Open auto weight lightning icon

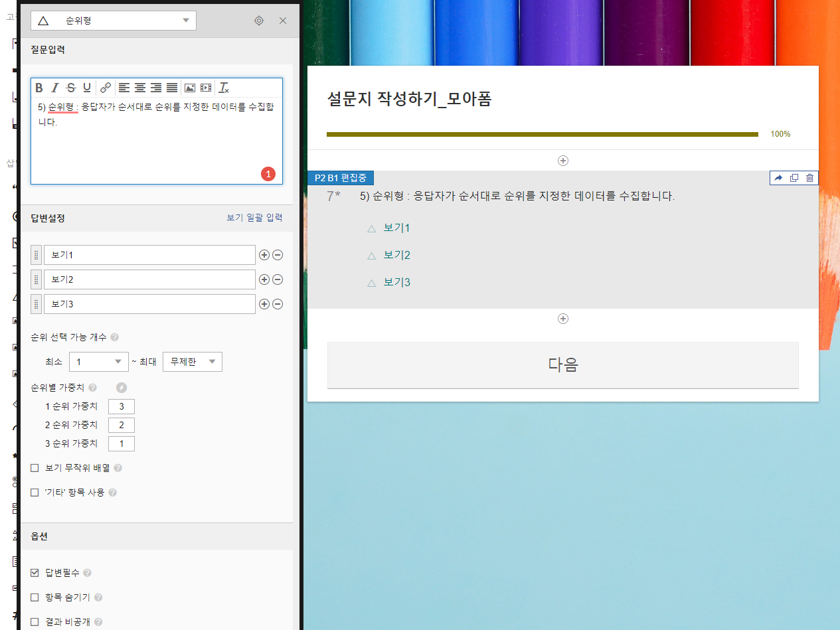pos(121,388)
